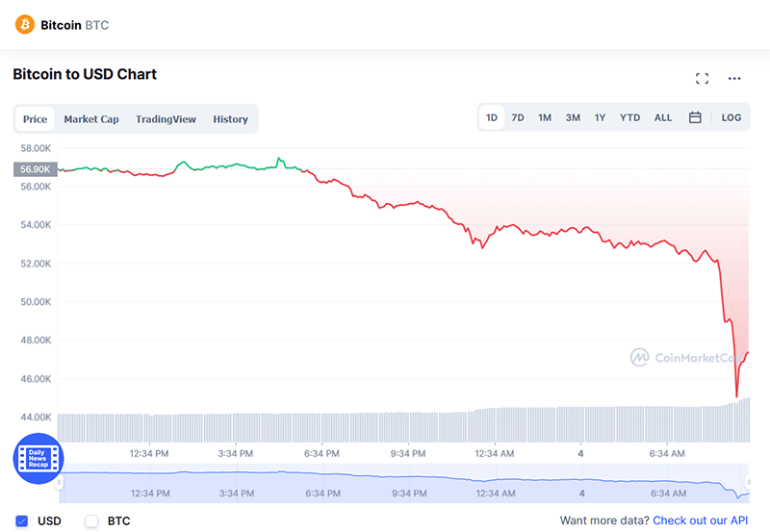Open the History tab

coord(230,119)
